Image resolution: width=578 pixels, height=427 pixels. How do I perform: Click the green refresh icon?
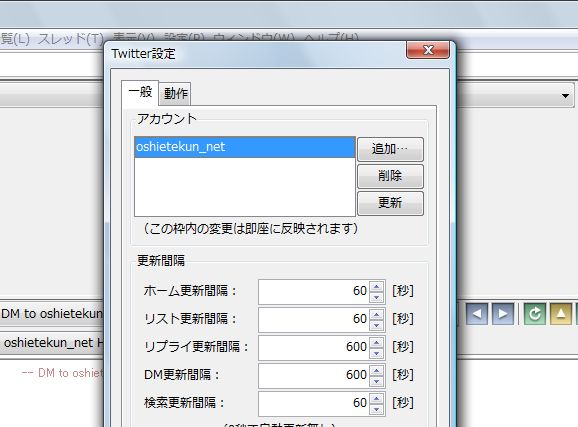tap(535, 314)
